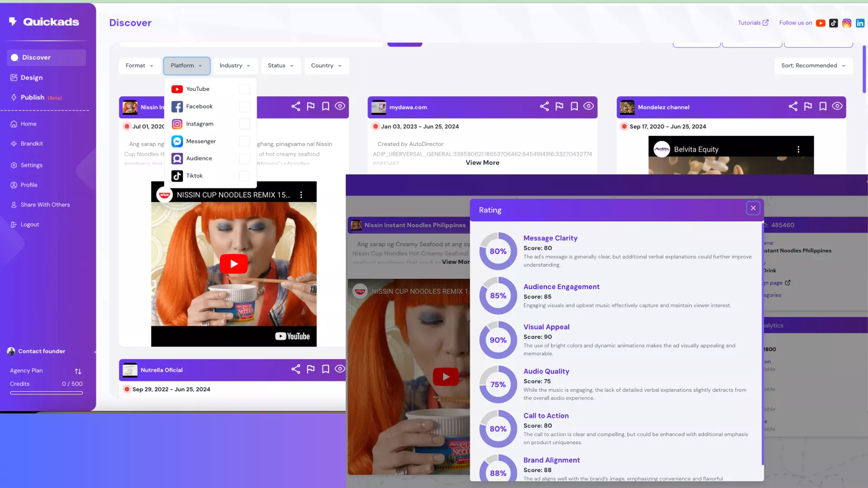Click the Agency Plan swap arrows icon
Viewport: 868px width, 488px height.
coord(78,371)
